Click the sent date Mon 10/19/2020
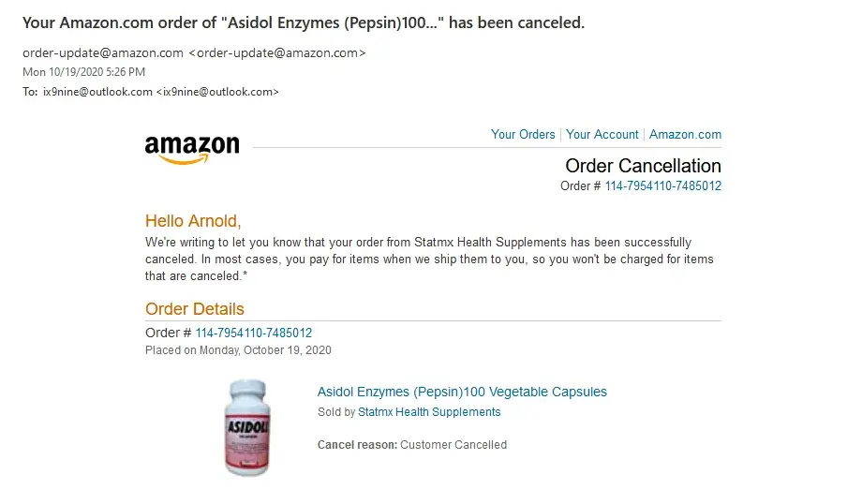Viewport: 862px width, 504px height. click(84, 72)
